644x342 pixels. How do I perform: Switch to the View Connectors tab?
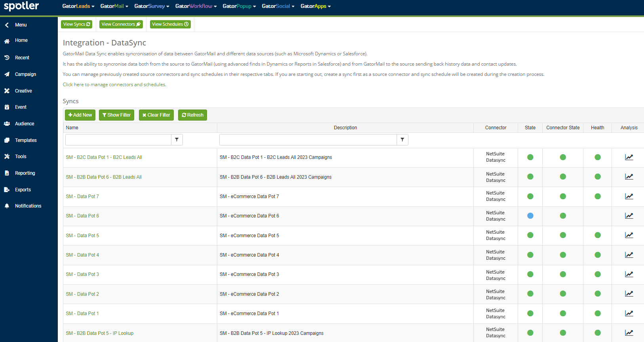121,25
